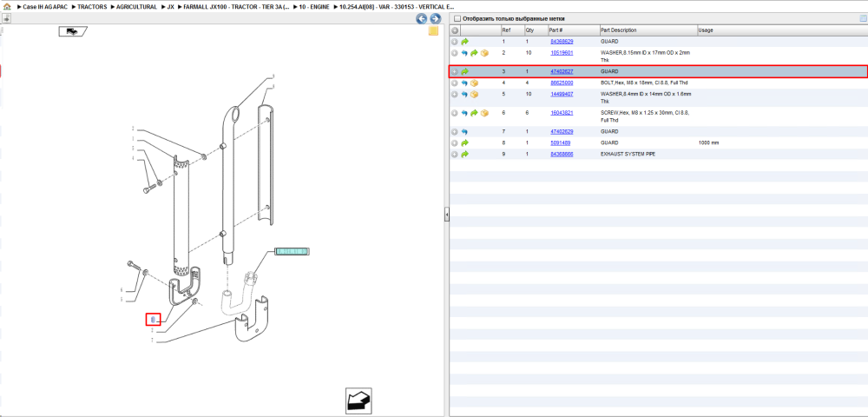Open part number link 16043821
Screen dimensions: 868x417
[562, 112]
